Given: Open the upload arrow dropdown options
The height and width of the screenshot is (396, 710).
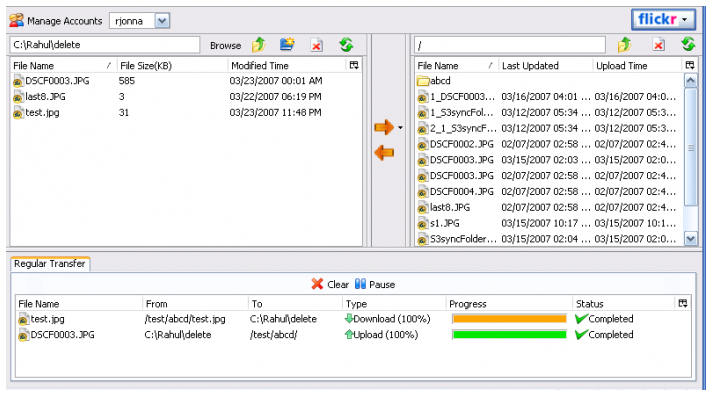Looking at the screenshot, I should [400, 128].
